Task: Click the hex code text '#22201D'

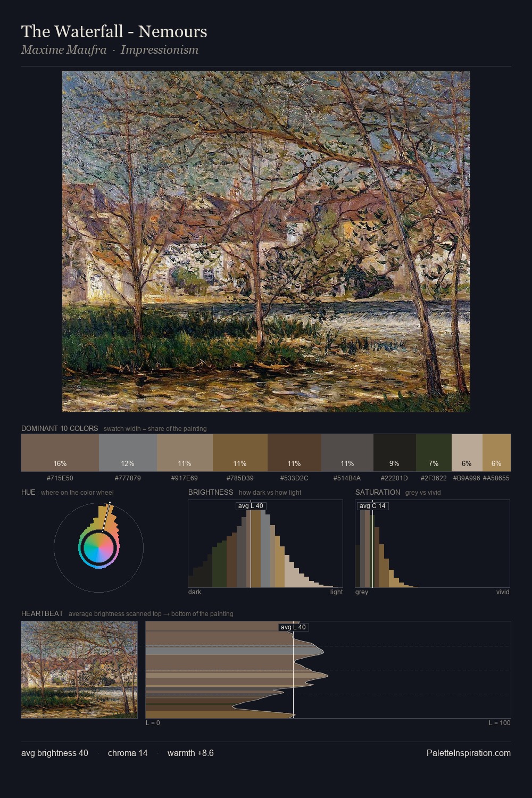Action: 394,478
